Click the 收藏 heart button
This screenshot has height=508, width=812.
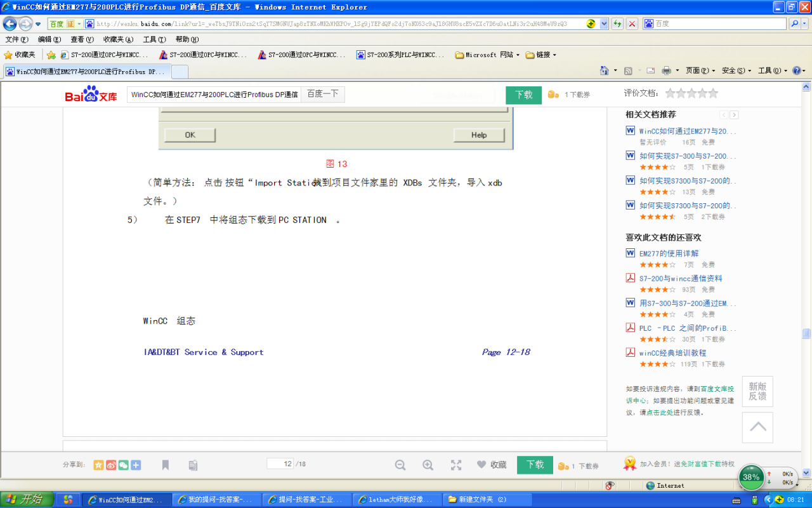[x=492, y=465]
